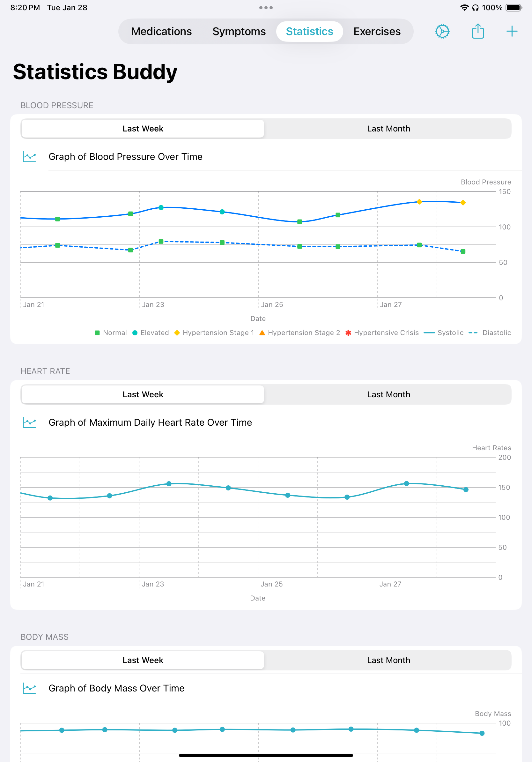
Task: Tap the share/export icon
Action: tap(477, 31)
